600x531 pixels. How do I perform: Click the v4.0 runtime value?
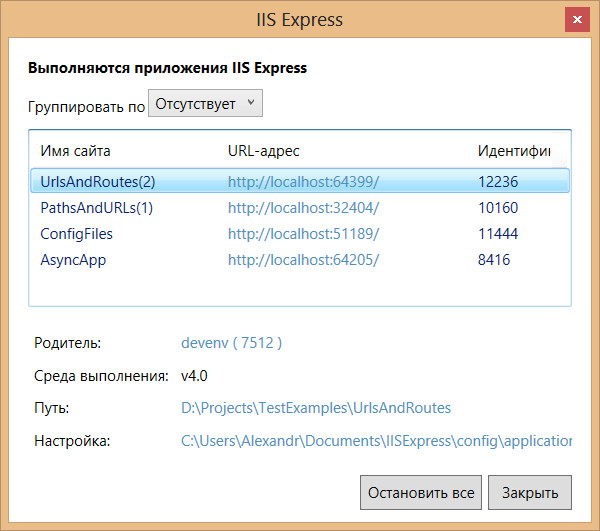point(194,376)
